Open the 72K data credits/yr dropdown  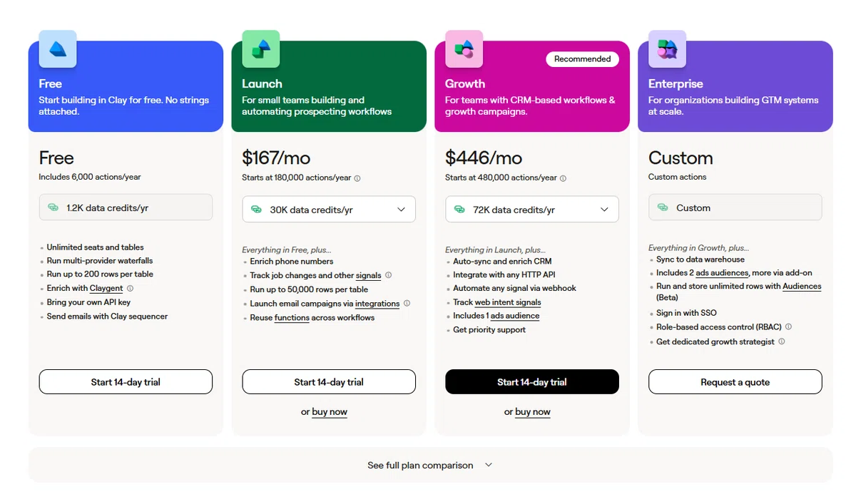click(532, 210)
